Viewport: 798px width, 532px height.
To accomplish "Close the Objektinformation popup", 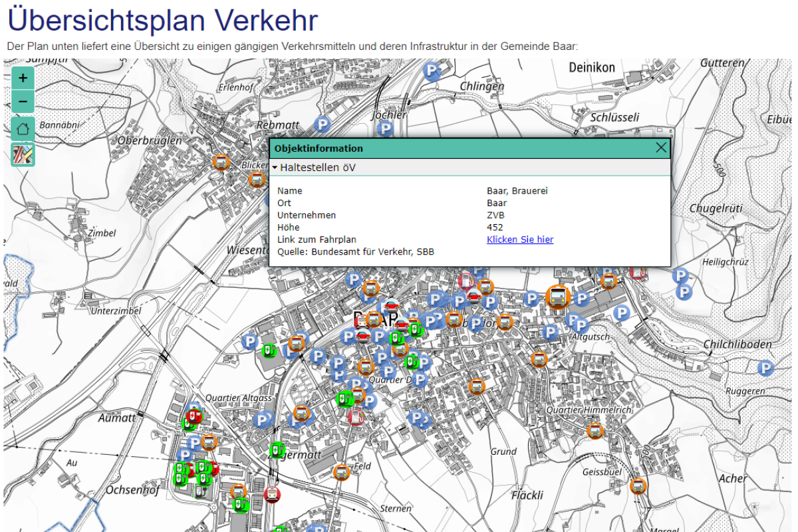I will 660,148.
